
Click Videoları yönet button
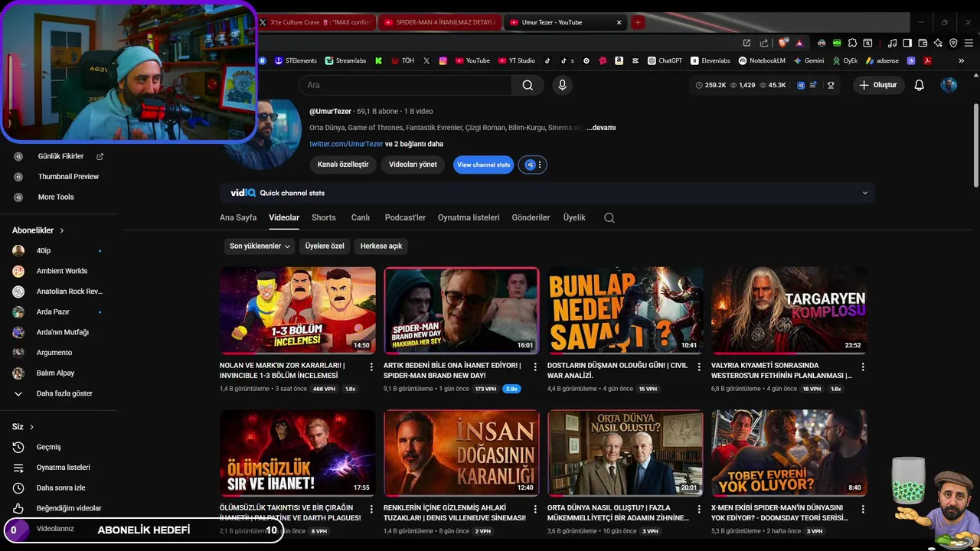(413, 165)
